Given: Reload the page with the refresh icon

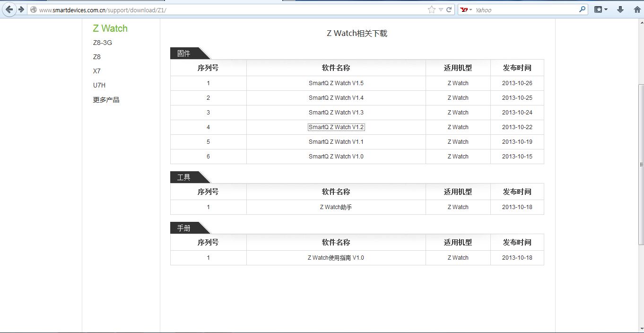Looking at the screenshot, I should coord(449,9).
